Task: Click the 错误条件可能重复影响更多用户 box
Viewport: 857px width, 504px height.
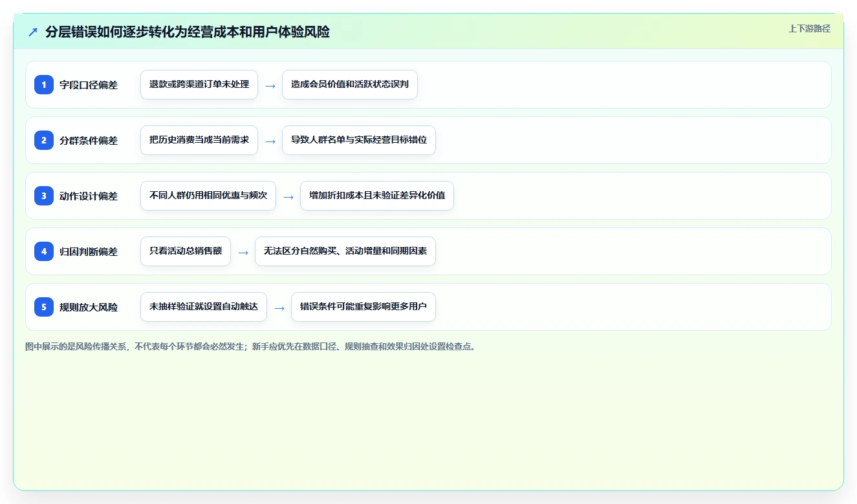Action: [363, 307]
